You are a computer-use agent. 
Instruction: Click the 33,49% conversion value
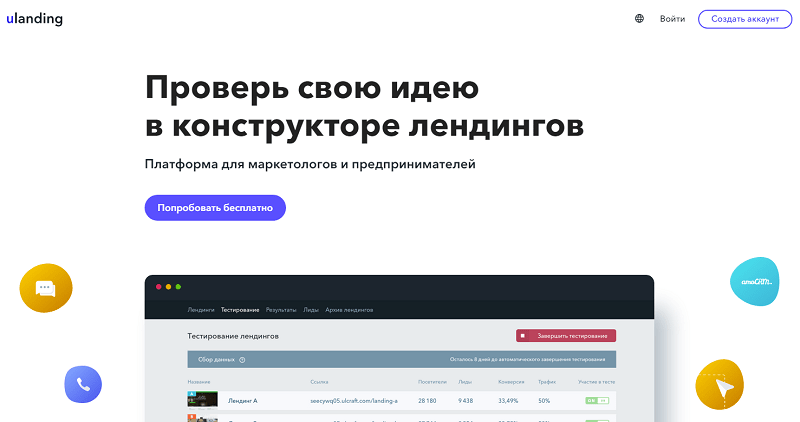pyautogui.click(x=508, y=401)
